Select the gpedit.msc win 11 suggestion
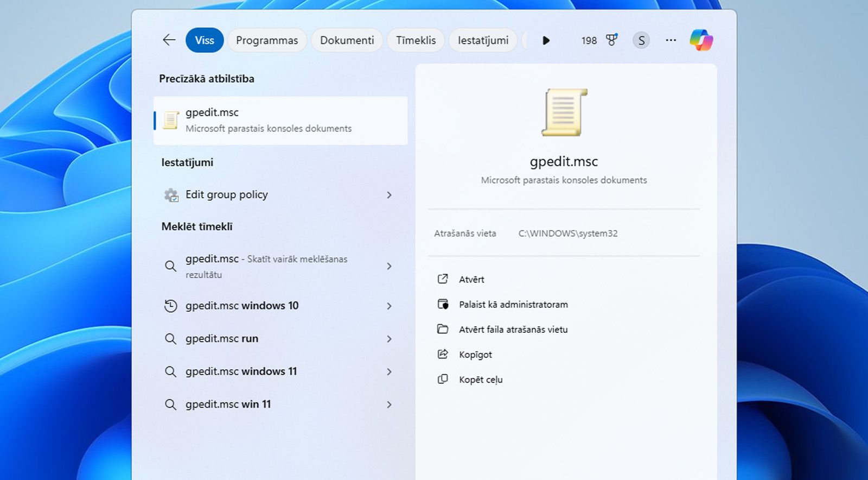868x480 pixels. point(280,405)
